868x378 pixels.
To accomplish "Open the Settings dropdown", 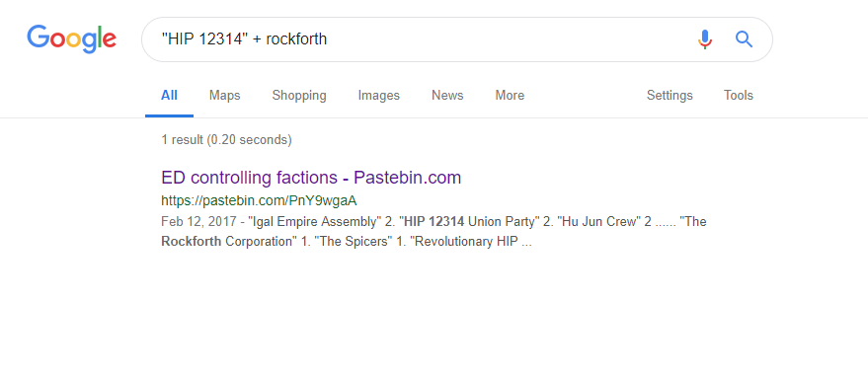I will [670, 95].
